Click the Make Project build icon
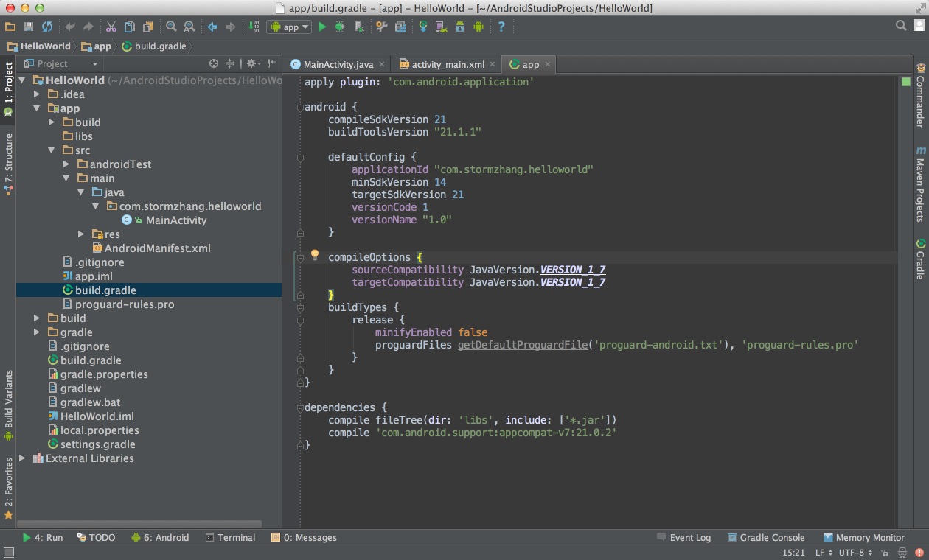Image resolution: width=929 pixels, height=560 pixels. click(254, 27)
